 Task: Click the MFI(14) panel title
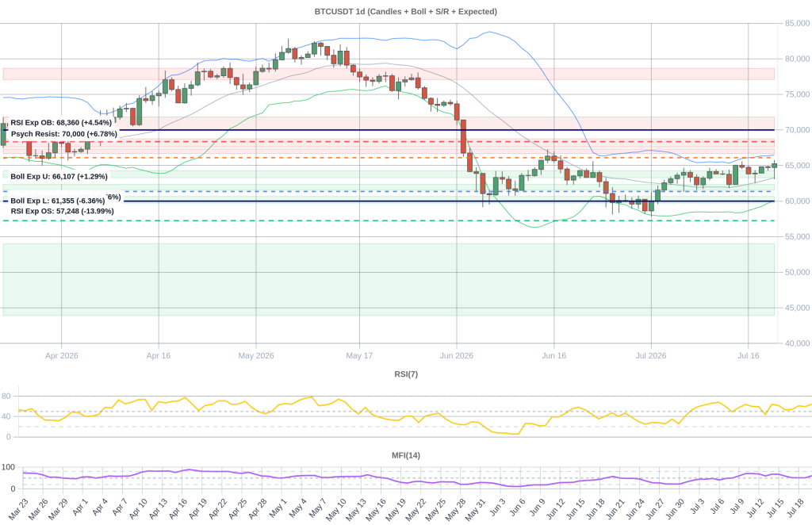click(406, 456)
